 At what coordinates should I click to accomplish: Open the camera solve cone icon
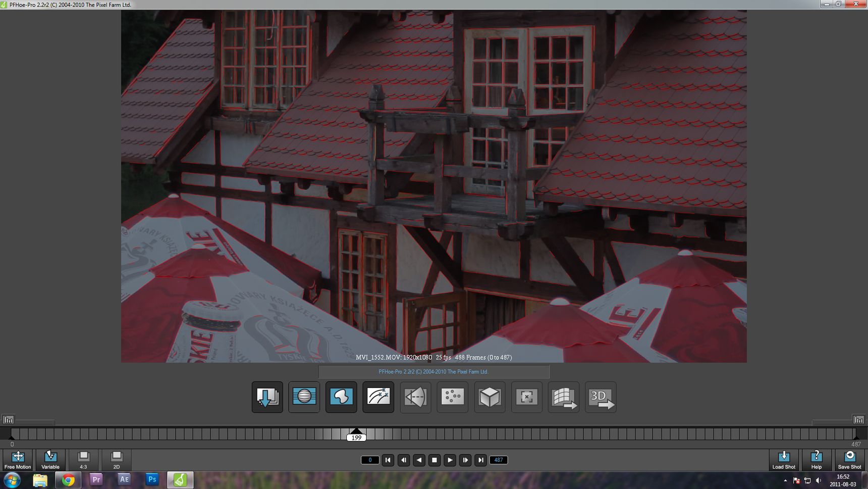pyautogui.click(x=415, y=397)
